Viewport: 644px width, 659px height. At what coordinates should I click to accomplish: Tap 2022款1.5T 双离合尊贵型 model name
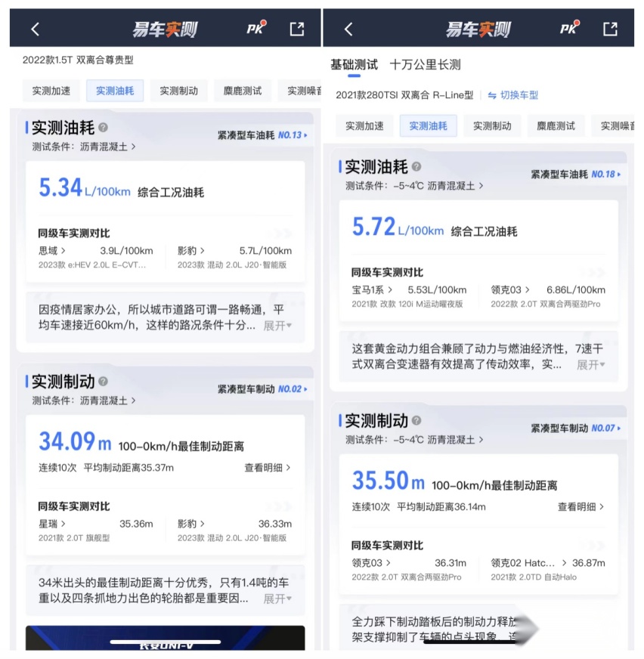point(78,60)
